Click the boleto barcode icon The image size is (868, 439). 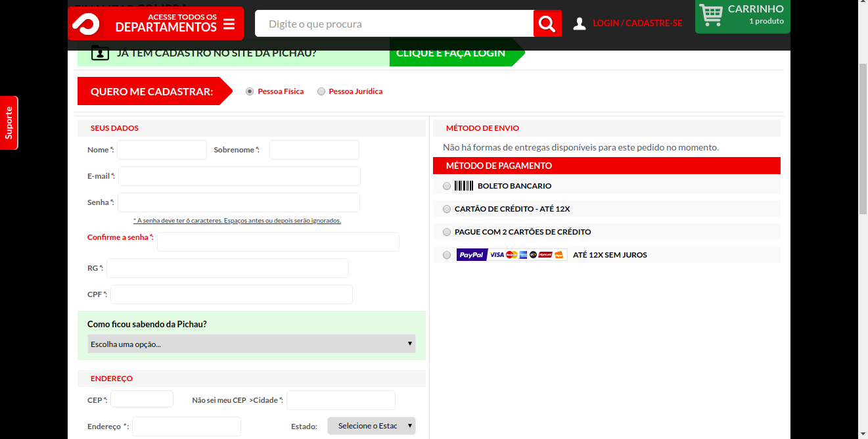pos(464,186)
